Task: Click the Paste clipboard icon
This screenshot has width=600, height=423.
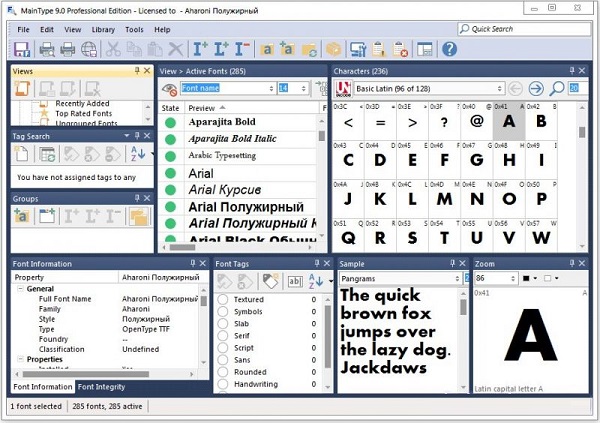Action: pyautogui.click(x=155, y=49)
